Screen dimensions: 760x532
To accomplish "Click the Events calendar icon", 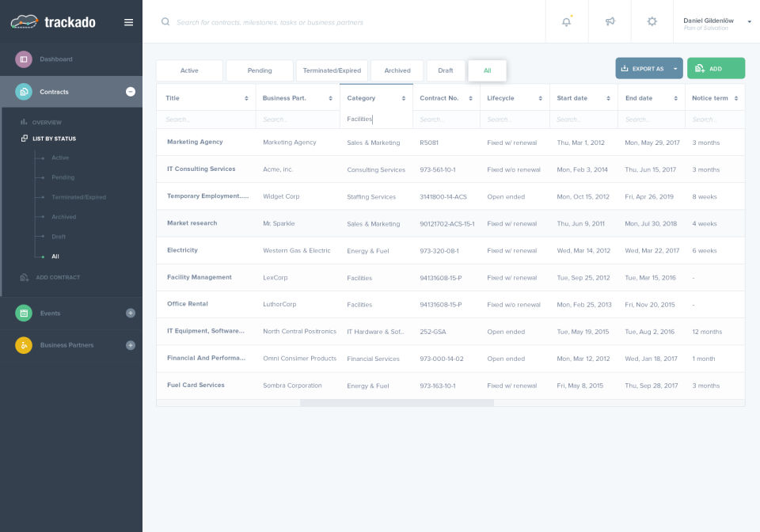I will [x=23, y=313].
